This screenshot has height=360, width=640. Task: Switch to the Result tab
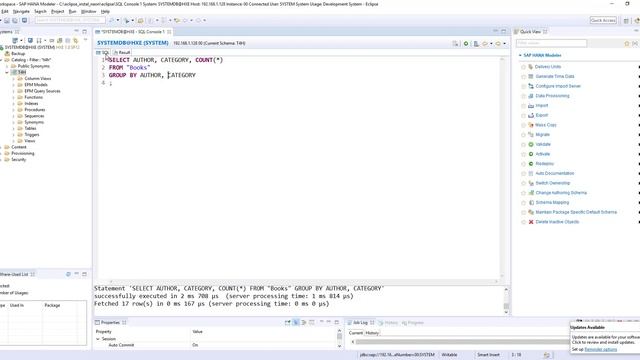122,53
